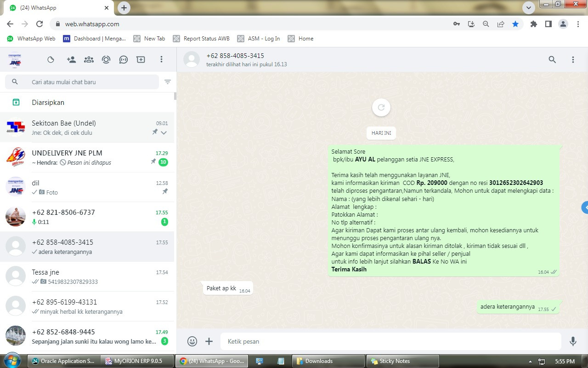The height and width of the screenshot is (368, 588).
Task: Click the 'adera keterangannya' sent message bubble
Action: 518,307
